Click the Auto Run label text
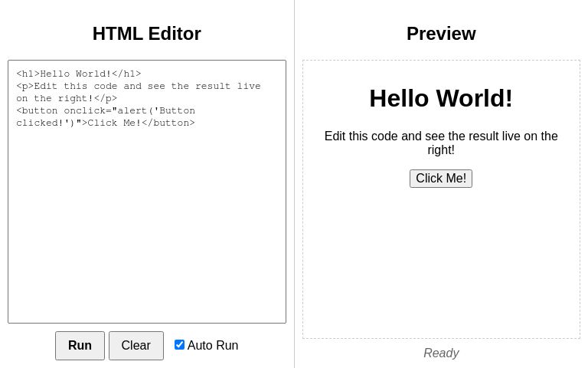This screenshot has width=588, height=368. [x=213, y=345]
